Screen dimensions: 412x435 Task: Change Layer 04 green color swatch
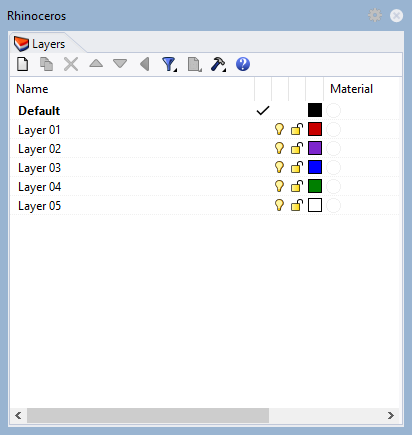tap(315, 186)
